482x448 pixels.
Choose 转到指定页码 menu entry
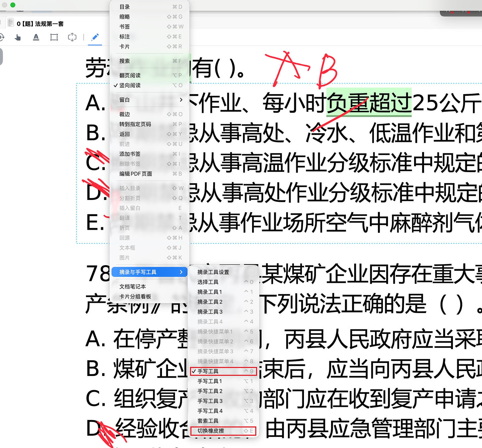tap(149, 124)
